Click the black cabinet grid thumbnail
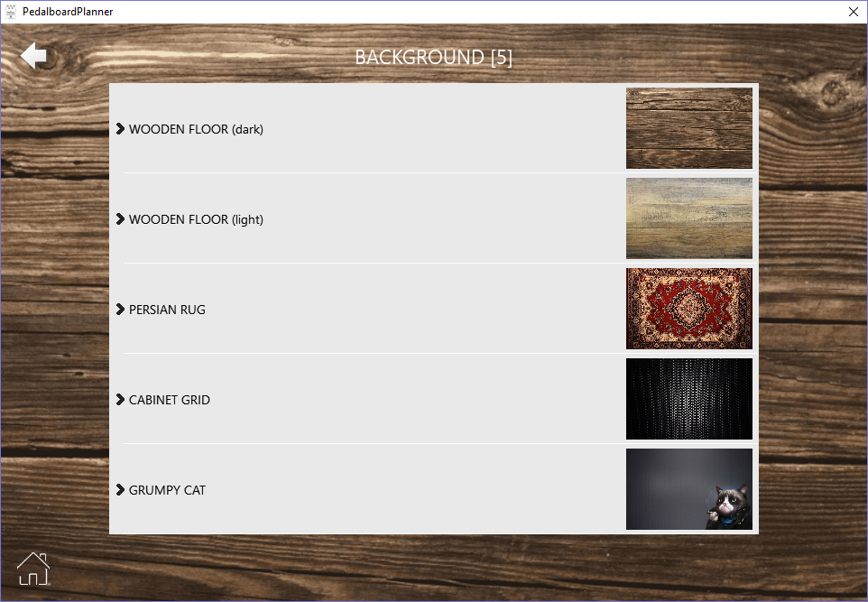The image size is (868, 602). (689, 399)
